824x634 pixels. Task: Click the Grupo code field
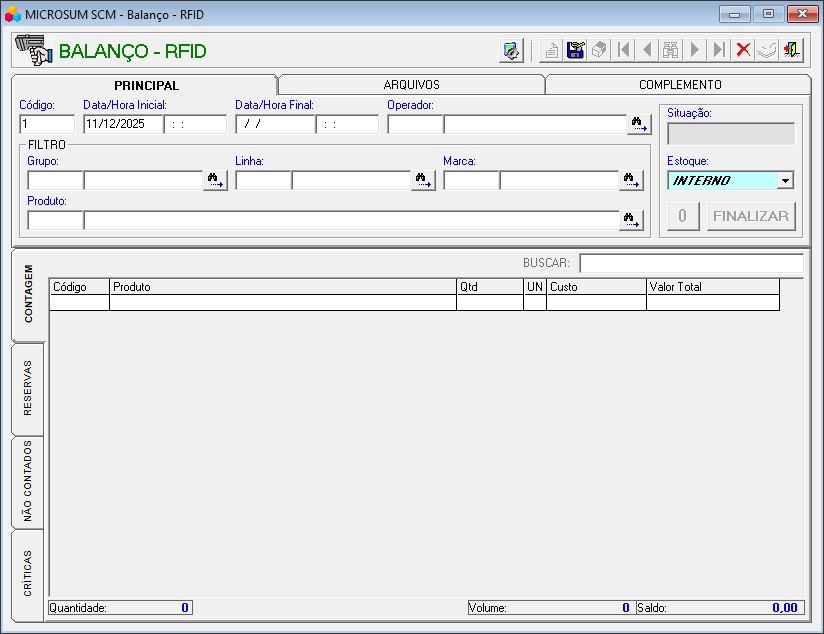pos(55,180)
